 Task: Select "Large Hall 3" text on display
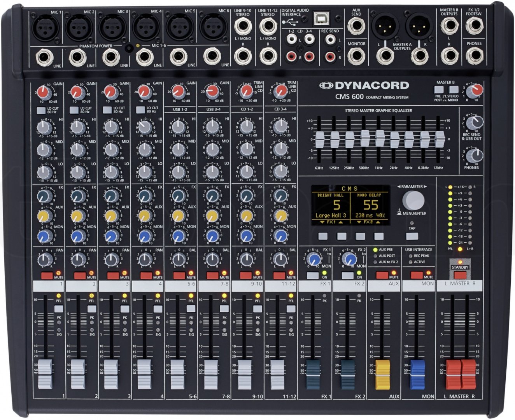point(331,215)
